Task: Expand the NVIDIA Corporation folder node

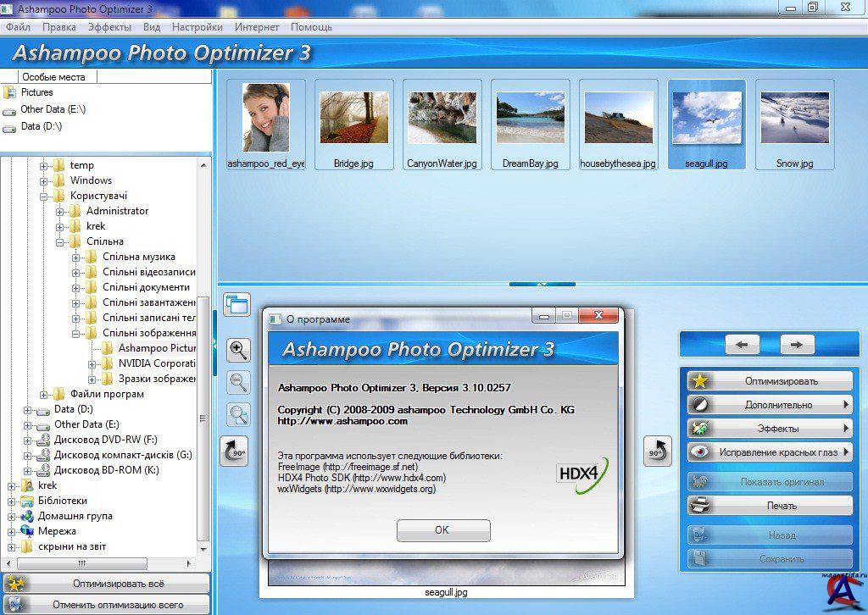Action: (x=92, y=363)
